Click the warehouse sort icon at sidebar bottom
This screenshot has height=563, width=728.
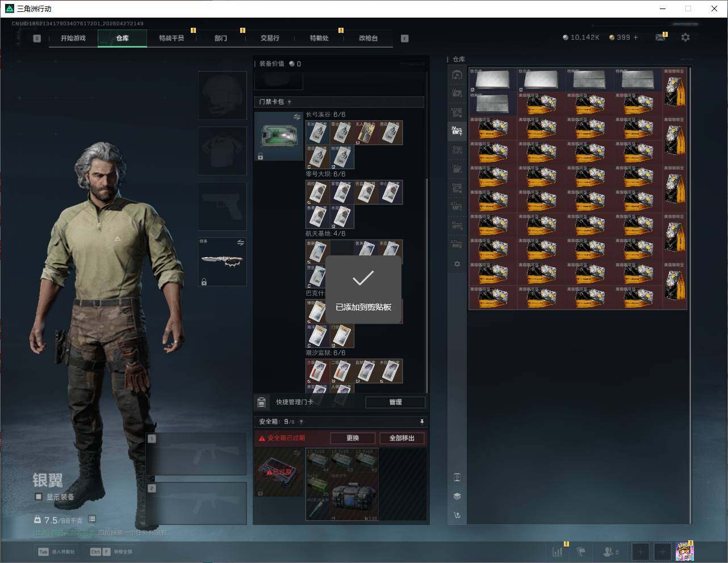click(x=457, y=515)
